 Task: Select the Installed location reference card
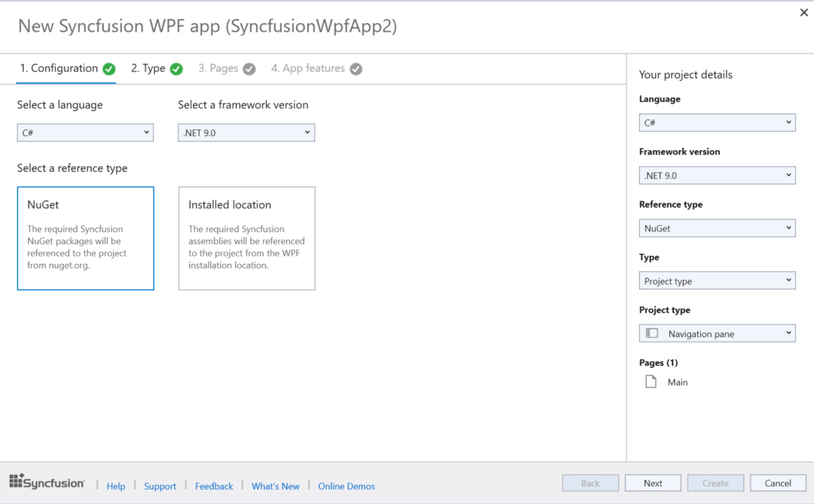[x=245, y=238]
